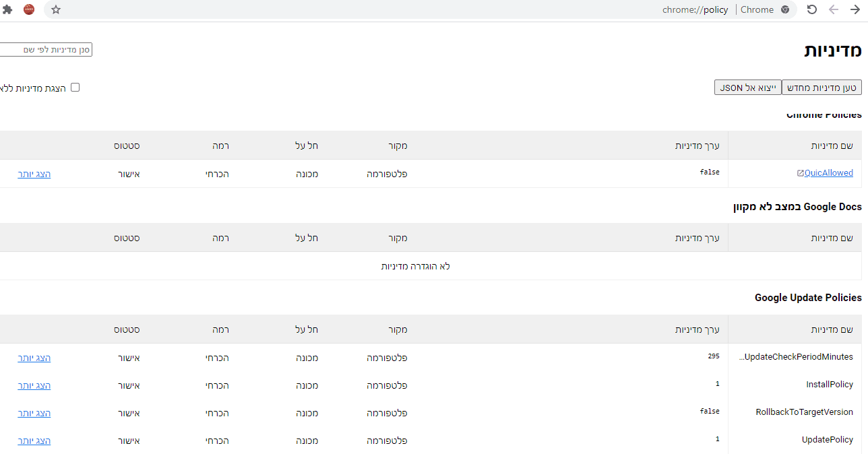The height and width of the screenshot is (454, 868).
Task: Expand 'Show more' for UpdateCheckPeriodMinutes row
Action: click(x=34, y=358)
